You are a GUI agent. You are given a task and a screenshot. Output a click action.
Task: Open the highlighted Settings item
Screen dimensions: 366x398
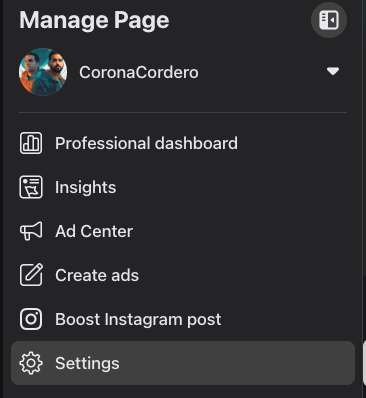[183, 363]
